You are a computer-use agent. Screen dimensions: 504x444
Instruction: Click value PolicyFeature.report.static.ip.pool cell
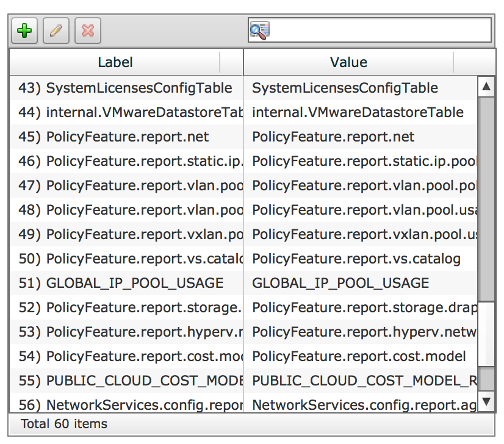click(x=361, y=161)
